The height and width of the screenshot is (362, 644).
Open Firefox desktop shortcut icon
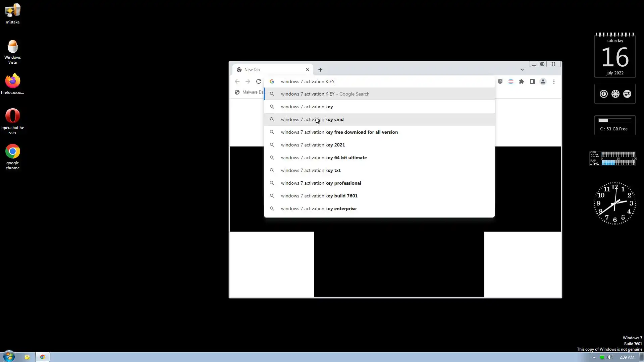(x=13, y=81)
